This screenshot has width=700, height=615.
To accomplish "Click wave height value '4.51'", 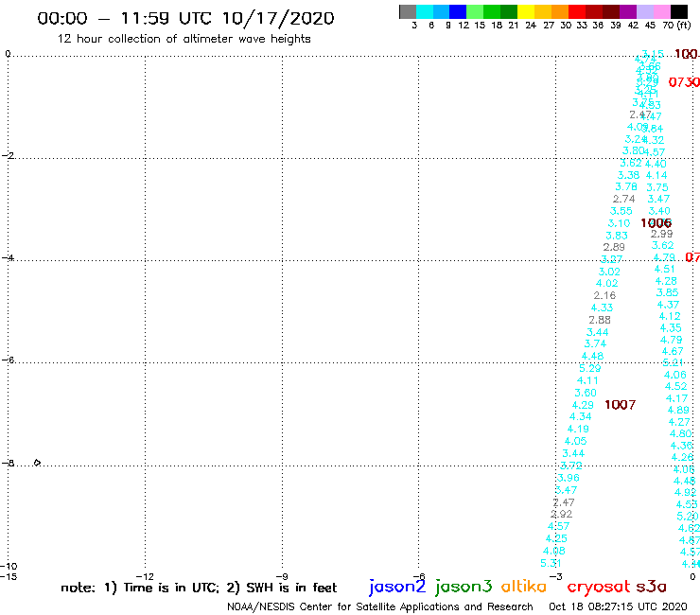I will click(665, 269).
